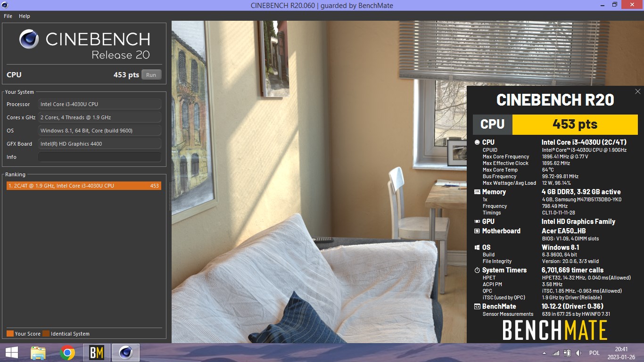This screenshot has height=362, width=644.
Task: Click the Info input field
Action: pos(99,157)
